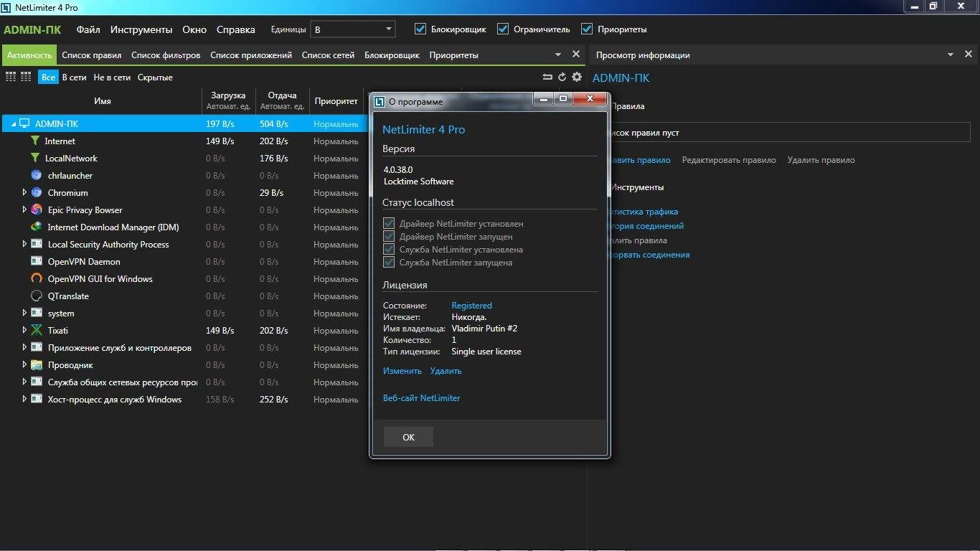980x551 pixels.
Task: Open the Единицы units dropdown
Action: tap(353, 29)
